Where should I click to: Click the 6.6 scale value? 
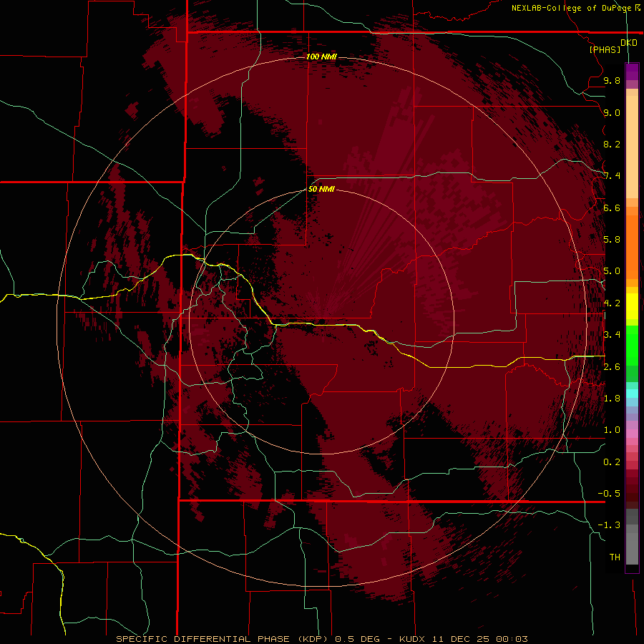point(612,208)
